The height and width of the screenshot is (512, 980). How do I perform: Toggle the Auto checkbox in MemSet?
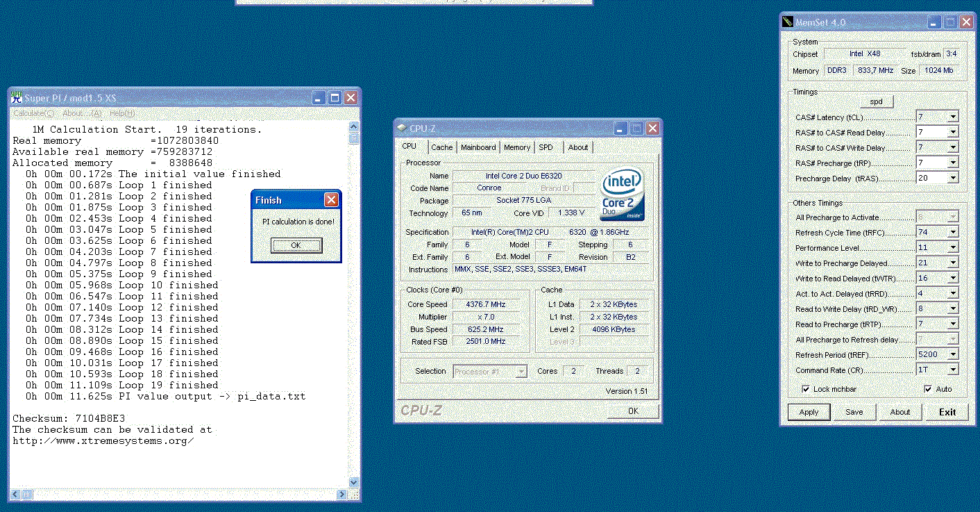pos(928,389)
